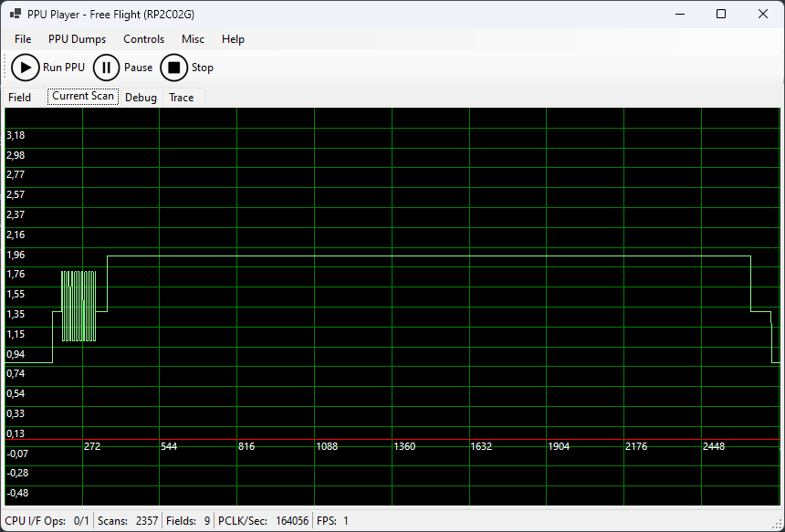
Task: Click the 1,55 voltage axis label
Action: (16, 294)
